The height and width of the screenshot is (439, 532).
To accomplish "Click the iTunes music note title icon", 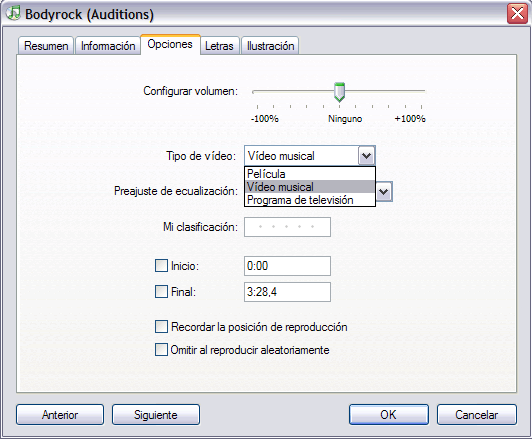I will (13, 13).
